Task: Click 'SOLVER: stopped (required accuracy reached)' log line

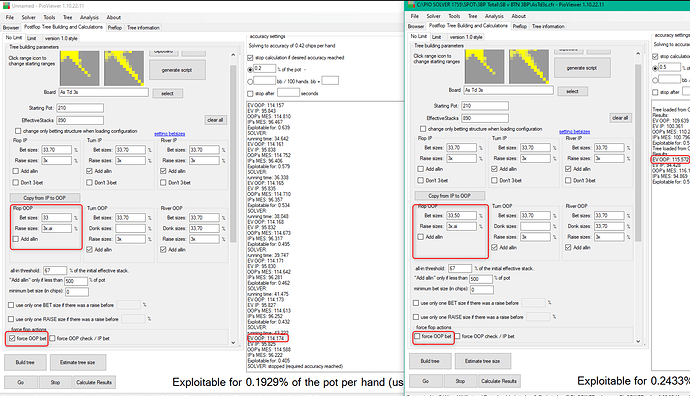Action: click(x=295, y=366)
